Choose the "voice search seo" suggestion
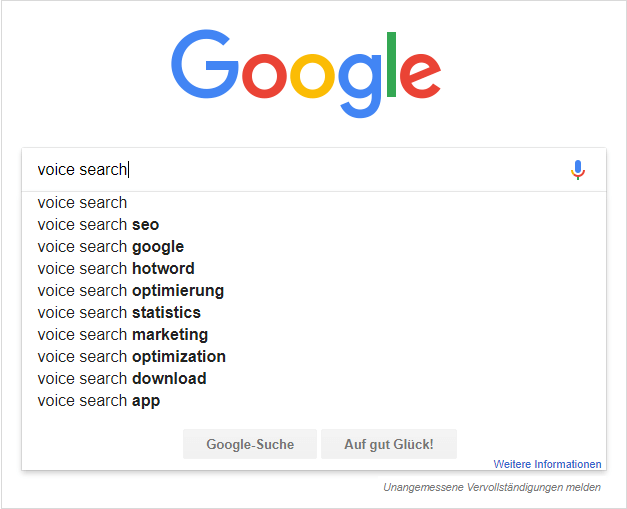 (x=98, y=225)
